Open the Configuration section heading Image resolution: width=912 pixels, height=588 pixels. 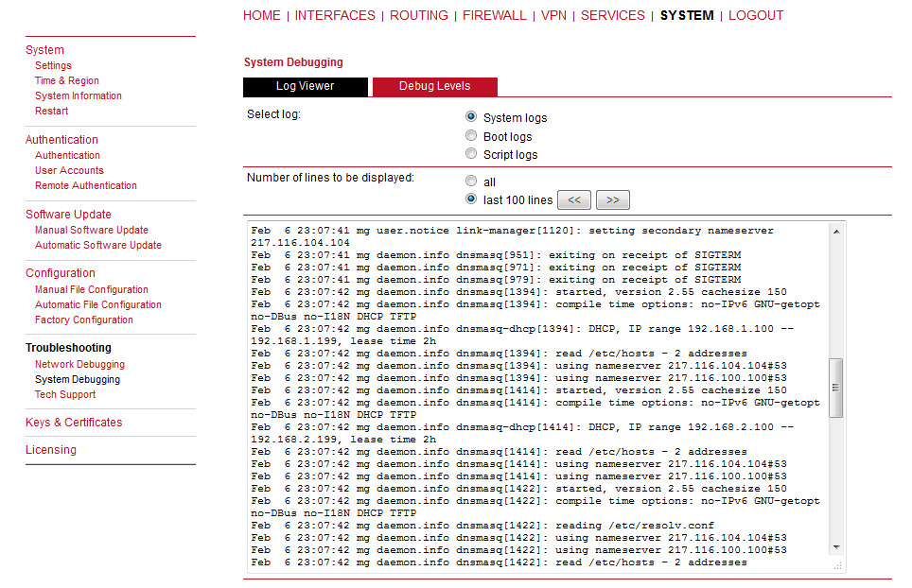pyautogui.click(x=61, y=273)
